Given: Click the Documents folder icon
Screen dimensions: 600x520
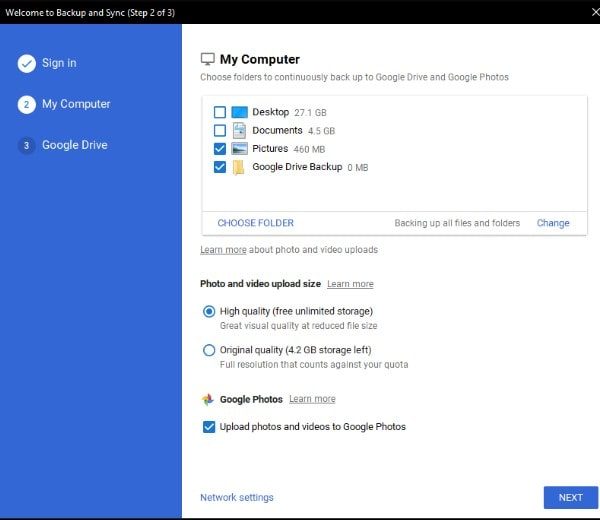Looking at the screenshot, I should (240, 130).
